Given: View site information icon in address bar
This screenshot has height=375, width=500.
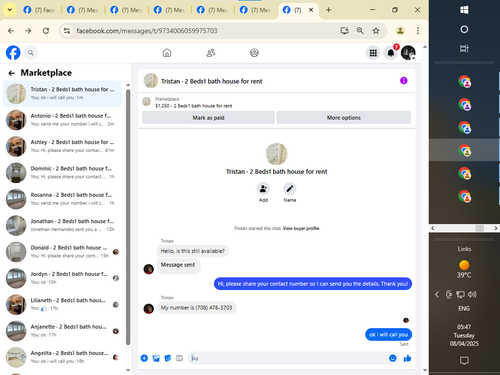Looking at the screenshot, I should [x=67, y=31].
